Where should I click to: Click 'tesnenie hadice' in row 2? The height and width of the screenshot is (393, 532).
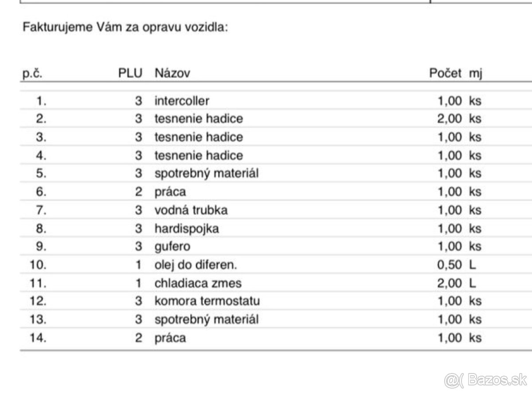point(199,119)
